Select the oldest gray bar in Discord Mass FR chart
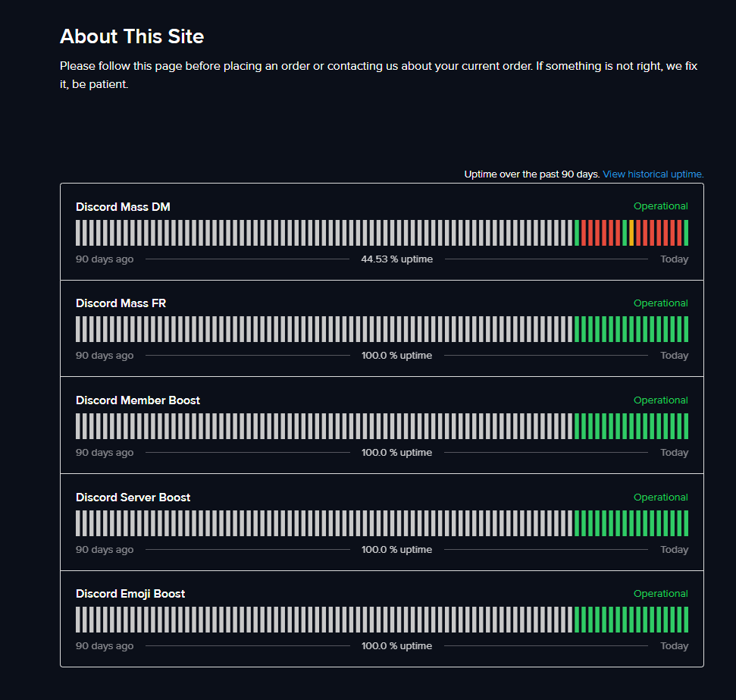This screenshot has width=736, height=700. [x=78, y=329]
